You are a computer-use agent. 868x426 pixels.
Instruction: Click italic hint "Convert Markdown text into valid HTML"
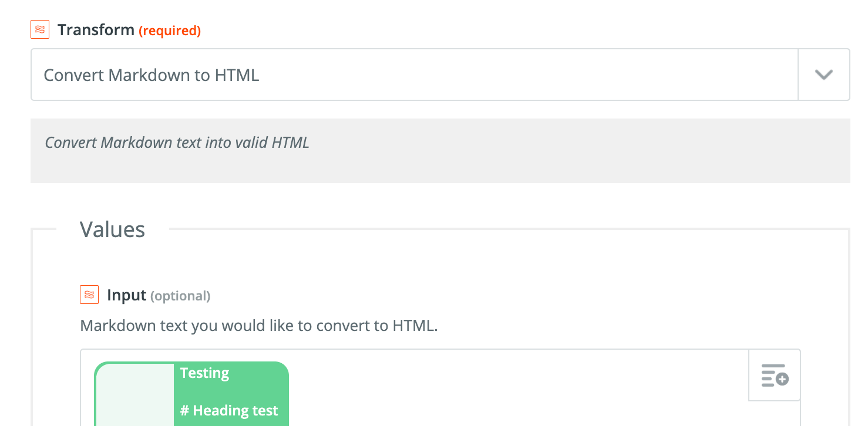click(x=177, y=143)
